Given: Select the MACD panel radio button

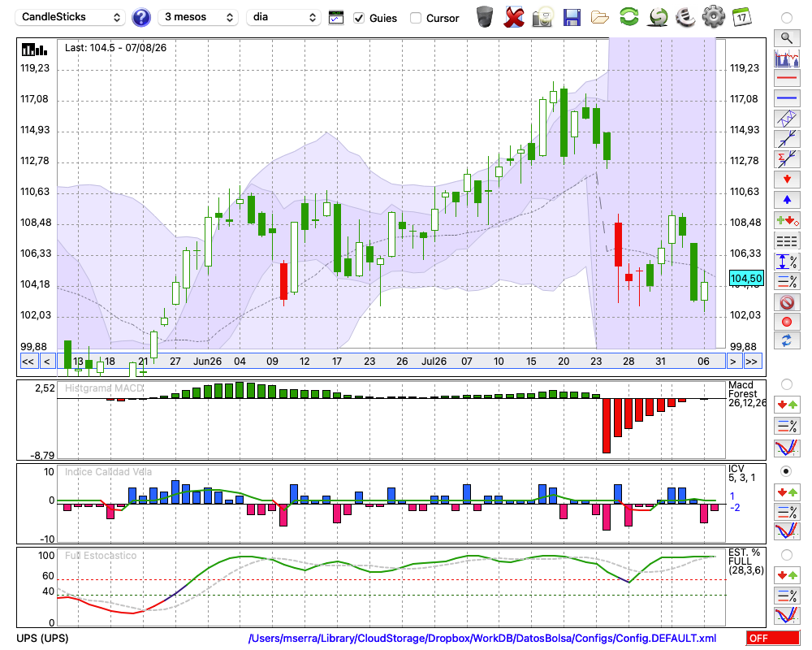Looking at the screenshot, I should tap(787, 384).
